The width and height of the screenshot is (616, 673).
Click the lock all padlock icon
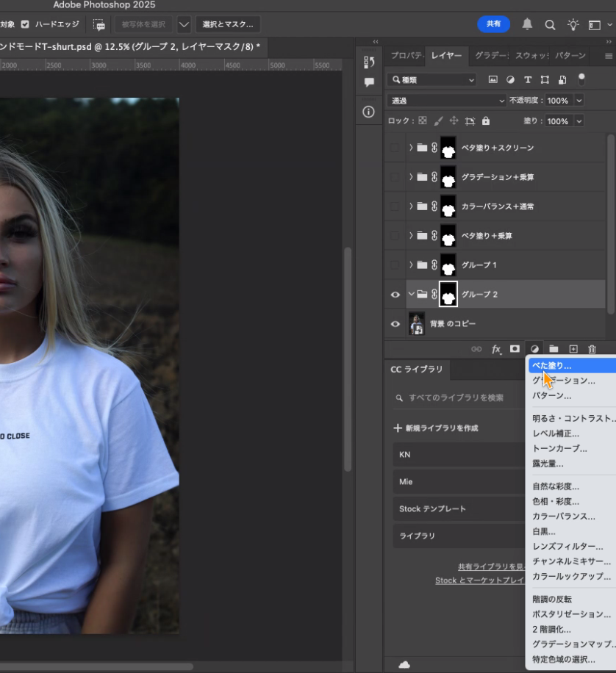click(x=486, y=120)
